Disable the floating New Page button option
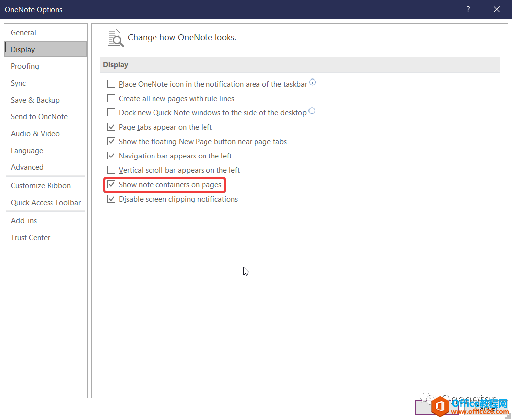This screenshot has width=512, height=420. pos(111,141)
